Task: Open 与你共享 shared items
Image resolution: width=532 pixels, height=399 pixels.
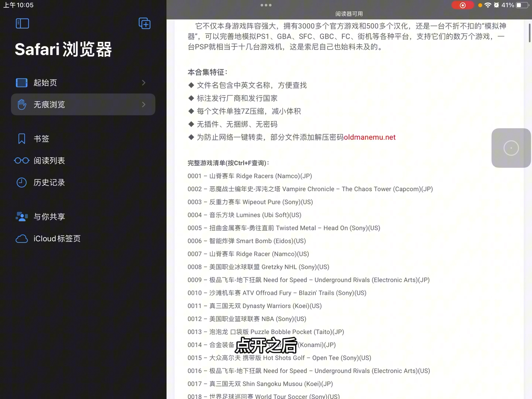Action: [x=49, y=216]
